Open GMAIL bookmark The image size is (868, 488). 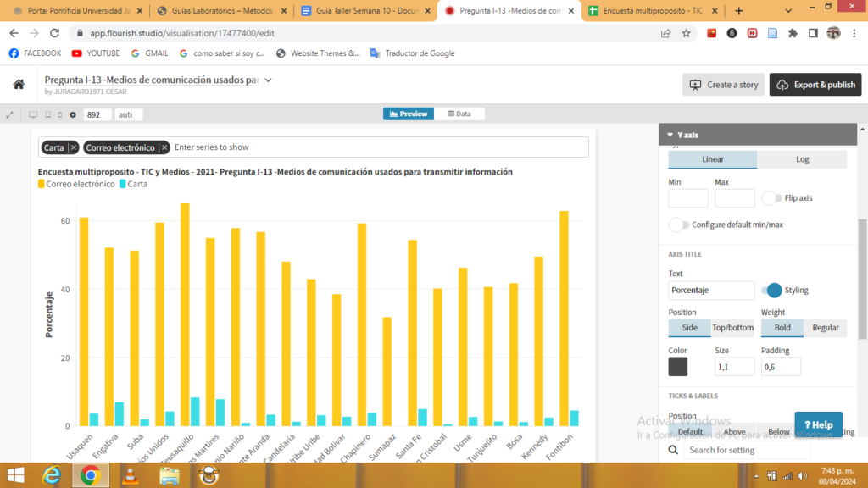click(149, 53)
